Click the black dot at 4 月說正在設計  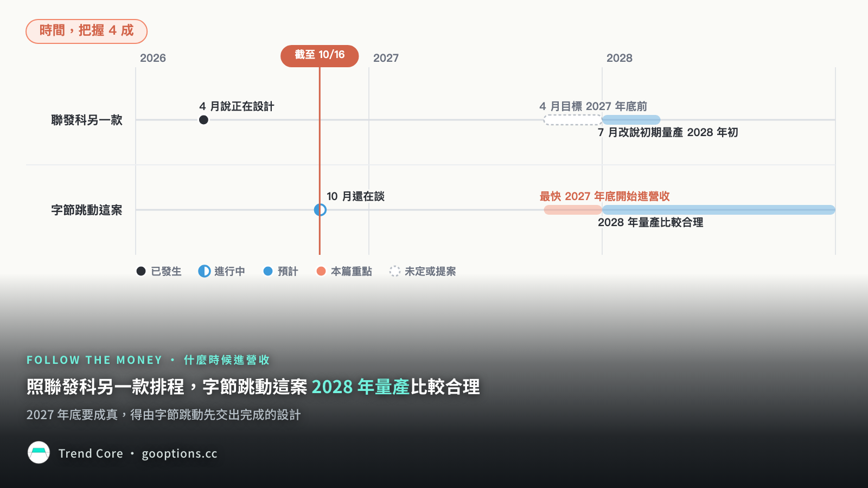click(203, 120)
